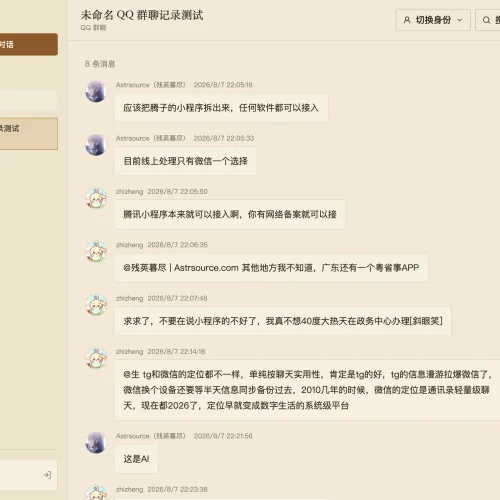Click sender name zhizheng at 22:05:50

coord(129,192)
